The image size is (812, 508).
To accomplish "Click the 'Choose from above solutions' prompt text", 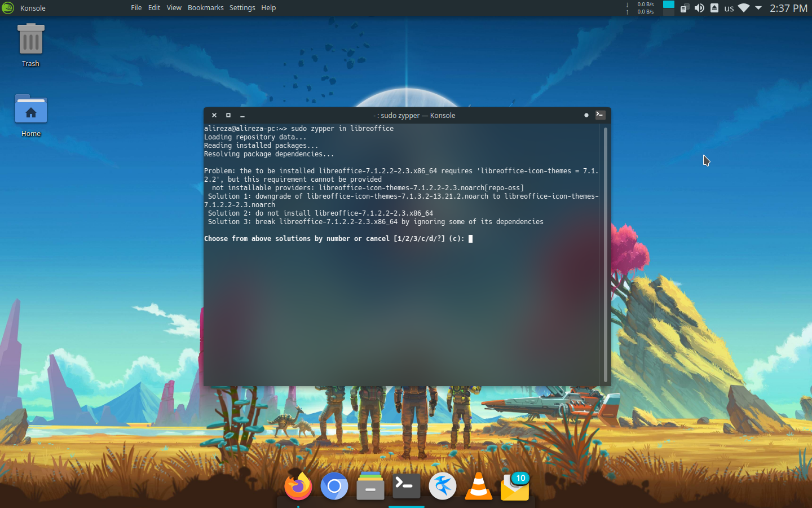I will [x=334, y=239].
